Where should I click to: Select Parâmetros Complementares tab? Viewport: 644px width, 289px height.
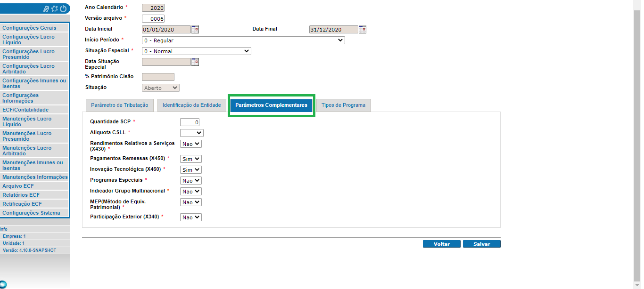coord(271,105)
